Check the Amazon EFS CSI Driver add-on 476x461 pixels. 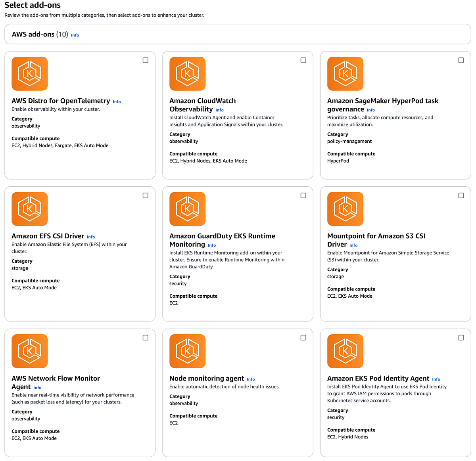click(146, 195)
